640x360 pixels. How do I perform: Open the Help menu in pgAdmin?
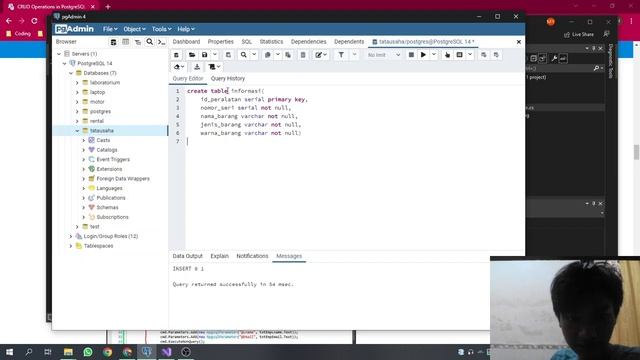(x=186, y=29)
